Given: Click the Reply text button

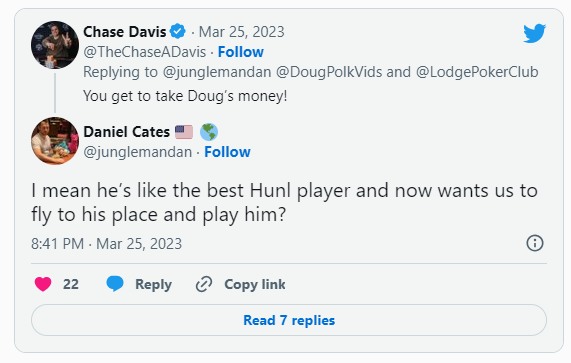Looking at the screenshot, I should click(x=153, y=284).
